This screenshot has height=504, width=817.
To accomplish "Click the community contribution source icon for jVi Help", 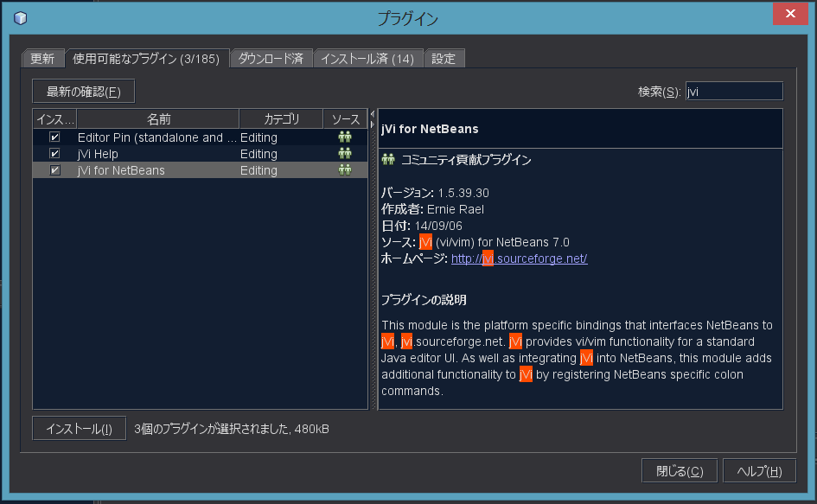I will click(345, 154).
